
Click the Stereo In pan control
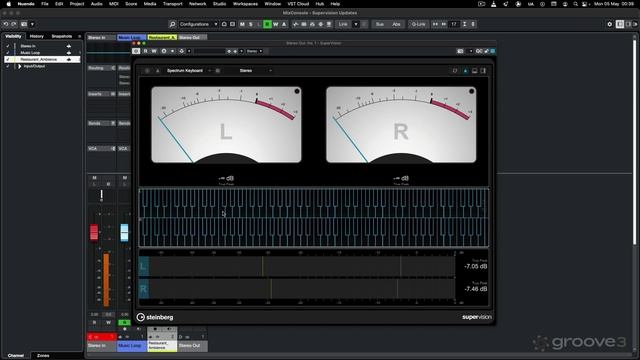point(102,196)
